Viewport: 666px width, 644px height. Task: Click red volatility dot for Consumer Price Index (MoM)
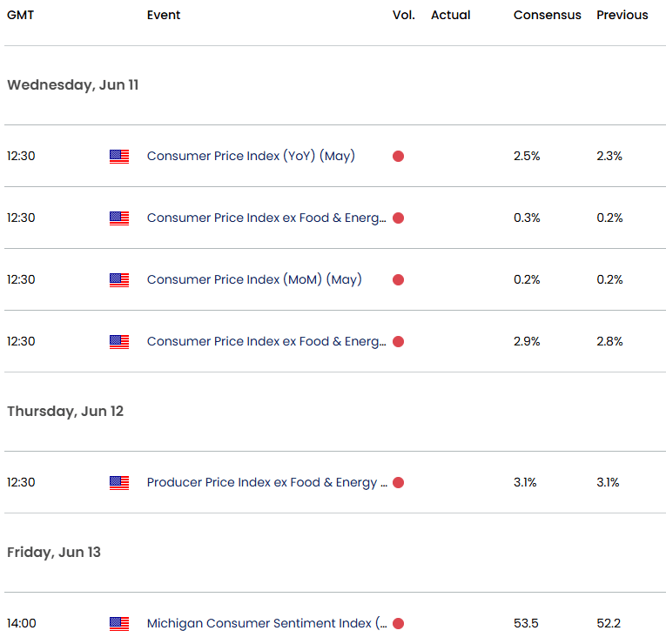pos(398,280)
